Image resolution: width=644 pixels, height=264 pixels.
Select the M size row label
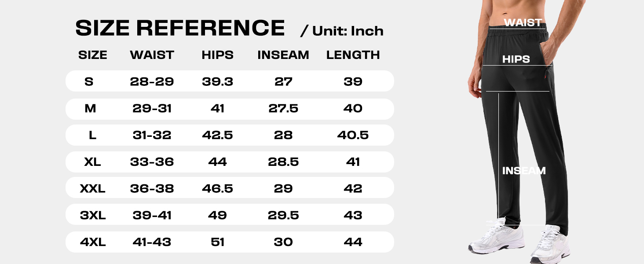(x=90, y=108)
